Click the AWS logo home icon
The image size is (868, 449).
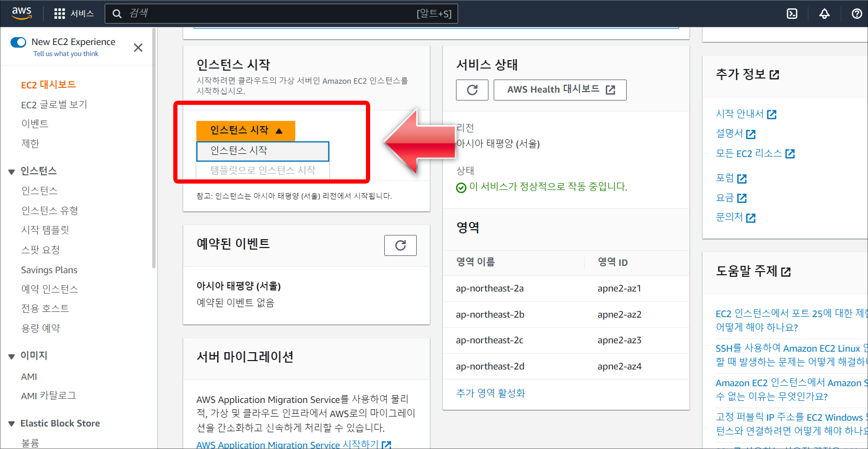coord(22,13)
